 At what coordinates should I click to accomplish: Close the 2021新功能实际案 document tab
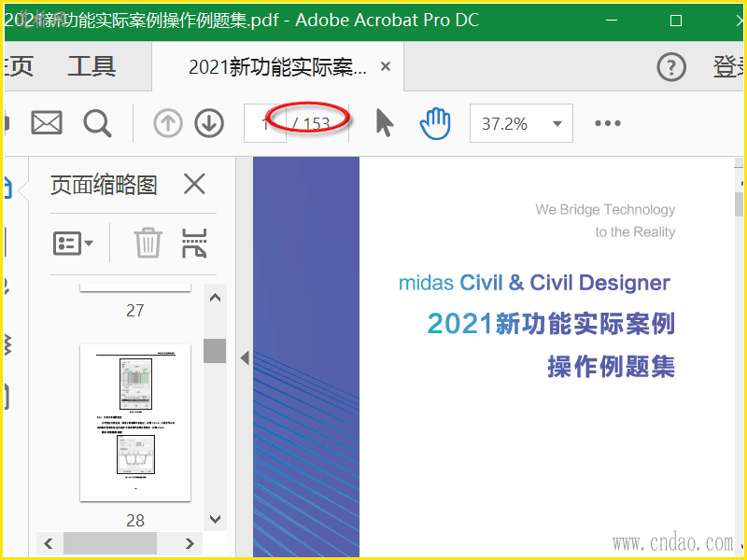386,66
